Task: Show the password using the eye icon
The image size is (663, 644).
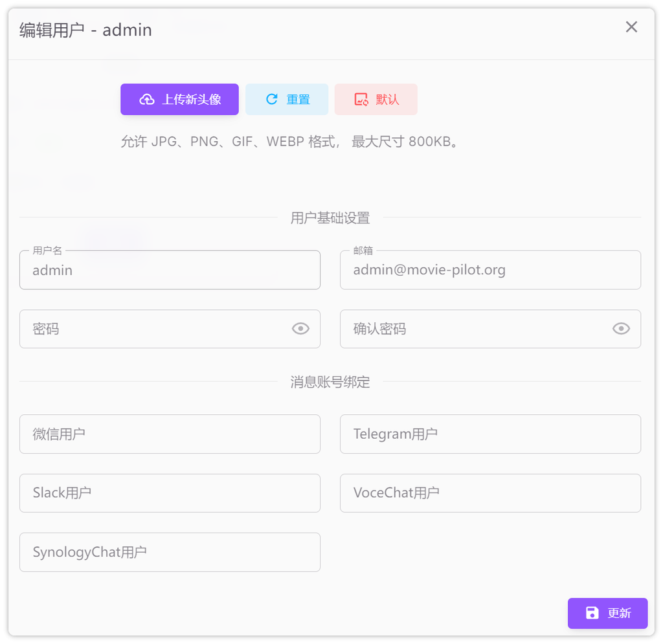Action: coord(300,329)
